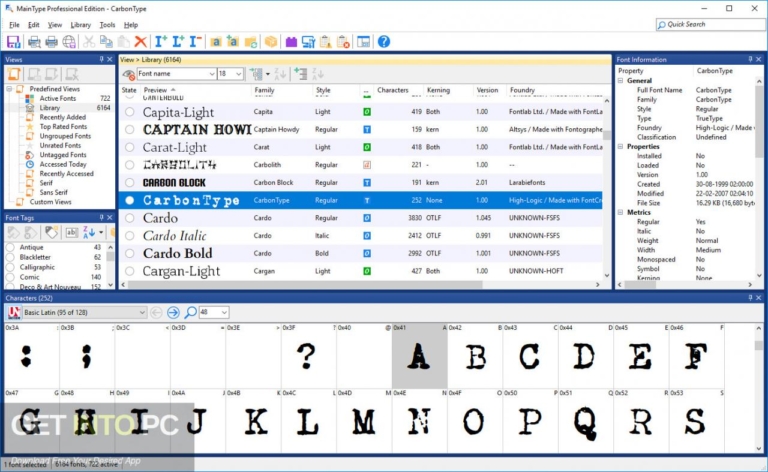Open the File menu
The height and width of the screenshot is (472, 768).
pos(14,24)
